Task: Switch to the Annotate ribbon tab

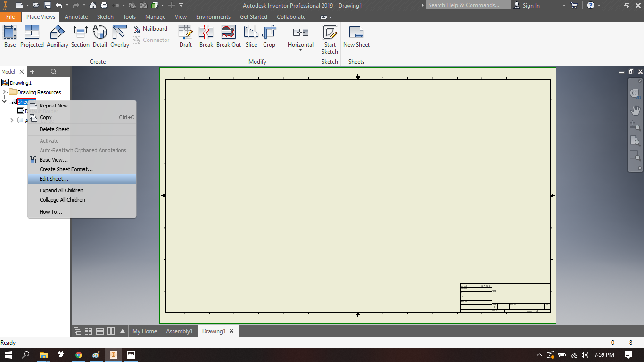Action: click(x=76, y=16)
